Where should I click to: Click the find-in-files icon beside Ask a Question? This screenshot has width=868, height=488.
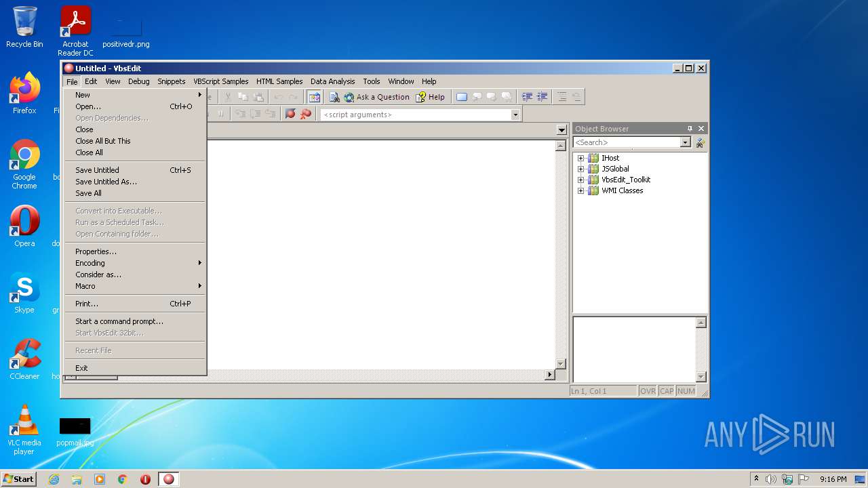(x=334, y=97)
